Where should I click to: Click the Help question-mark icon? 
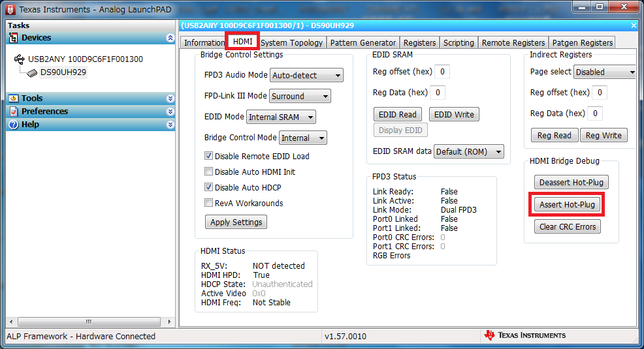pyautogui.click(x=14, y=125)
